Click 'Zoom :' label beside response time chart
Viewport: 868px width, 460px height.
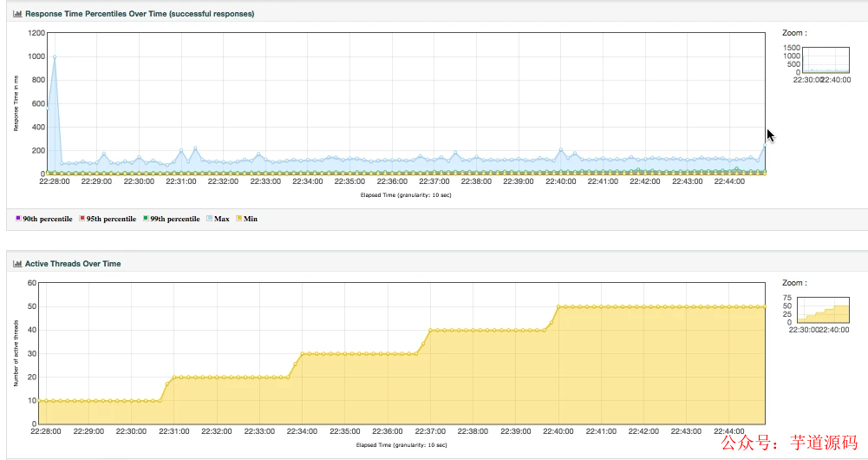tap(794, 33)
